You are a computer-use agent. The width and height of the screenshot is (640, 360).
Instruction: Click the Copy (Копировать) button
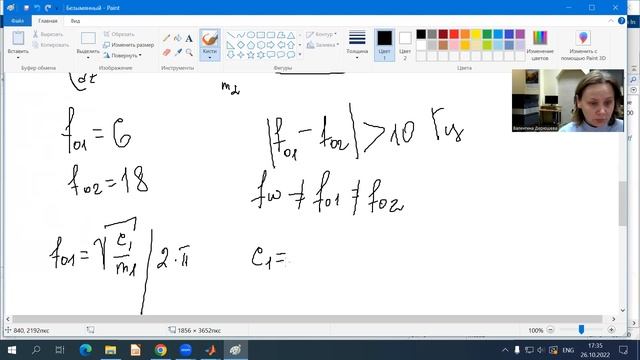click(x=51, y=45)
